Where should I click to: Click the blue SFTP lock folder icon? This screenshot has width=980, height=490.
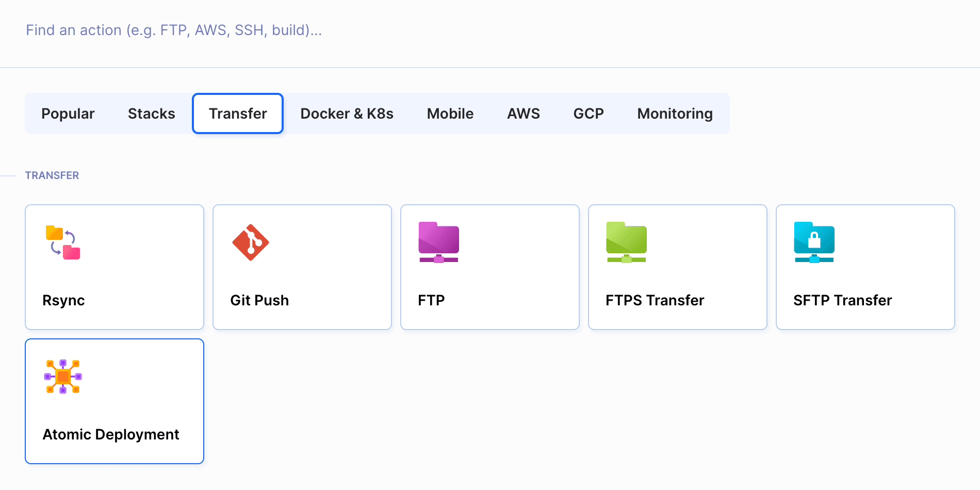814,242
